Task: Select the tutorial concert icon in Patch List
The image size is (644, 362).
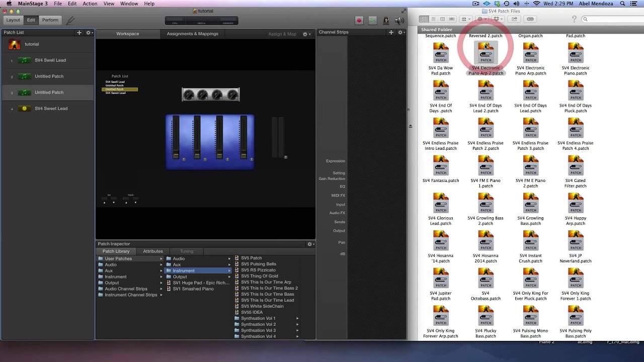Action: tap(15, 44)
